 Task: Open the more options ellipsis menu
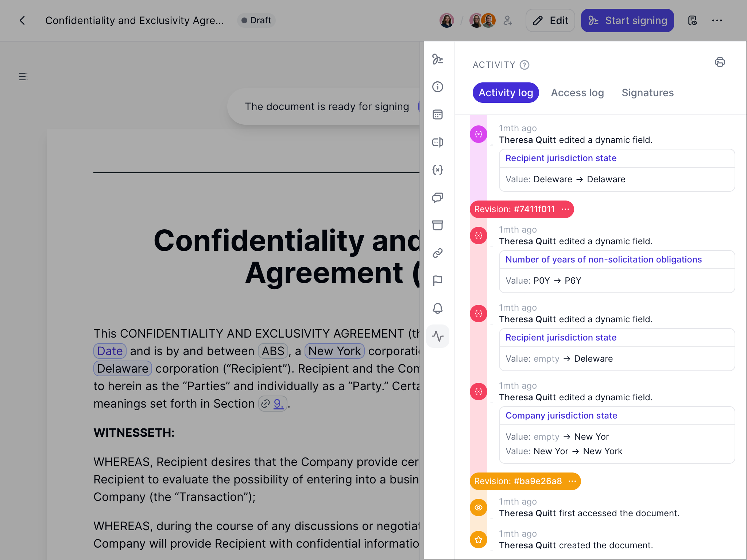717,20
